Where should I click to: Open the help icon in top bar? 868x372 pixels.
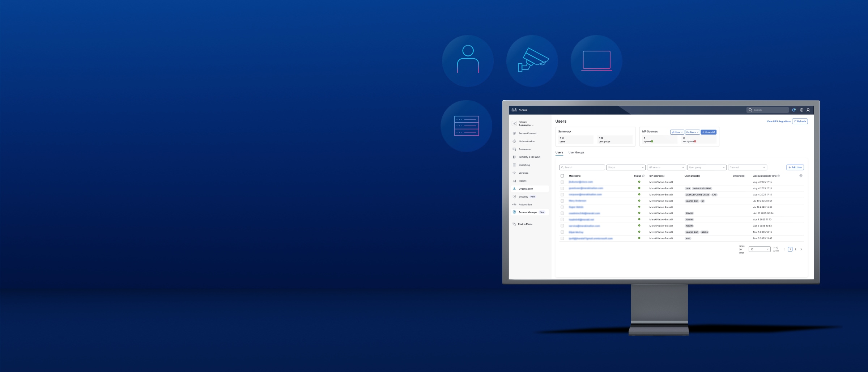pyautogui.click(x=801, y=110)
